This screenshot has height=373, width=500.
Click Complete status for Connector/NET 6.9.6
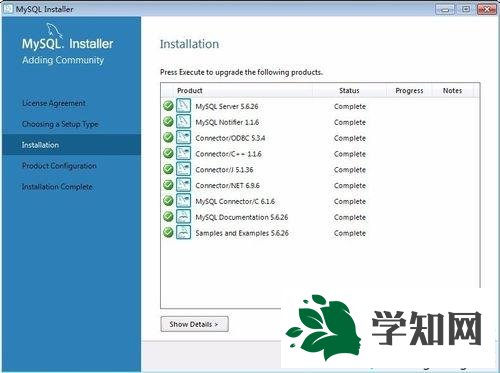350,186
